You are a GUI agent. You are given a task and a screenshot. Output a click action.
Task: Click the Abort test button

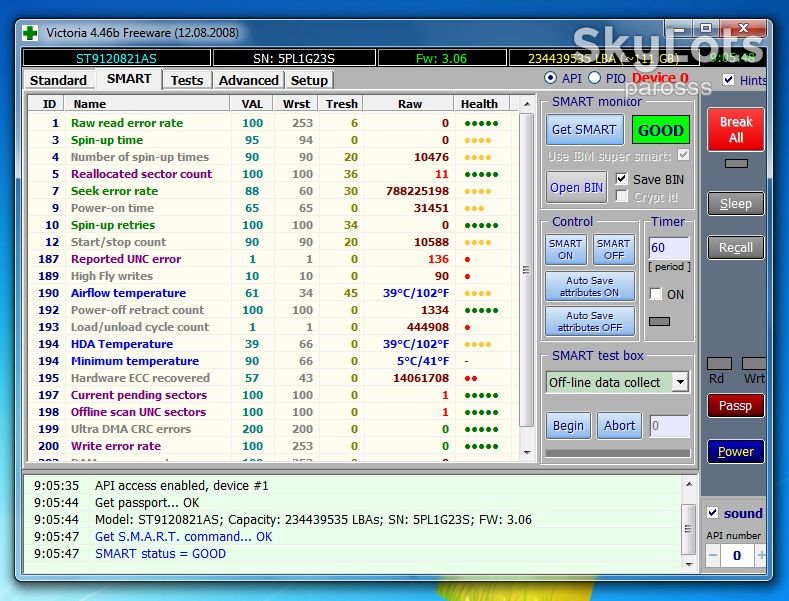619,426
